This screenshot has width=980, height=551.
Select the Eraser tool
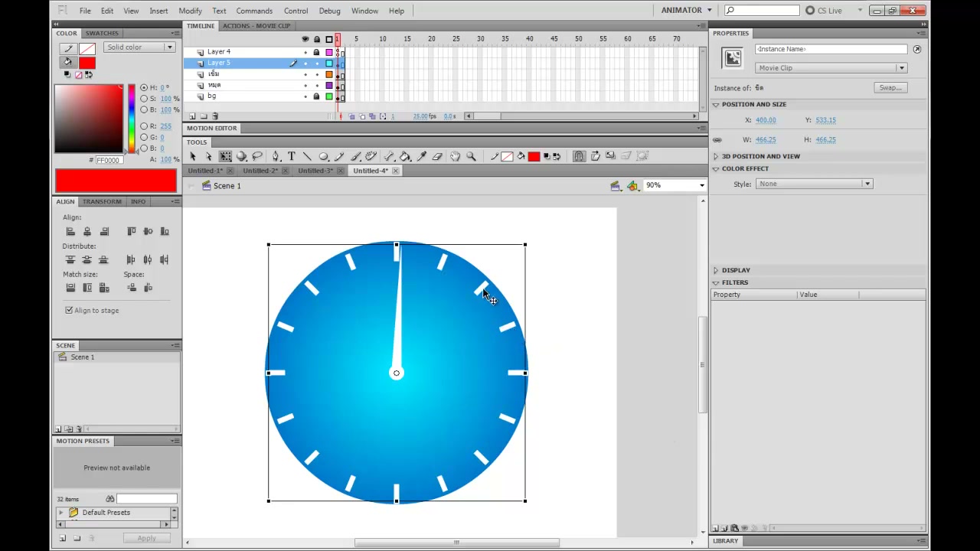[x=437, y=156]
